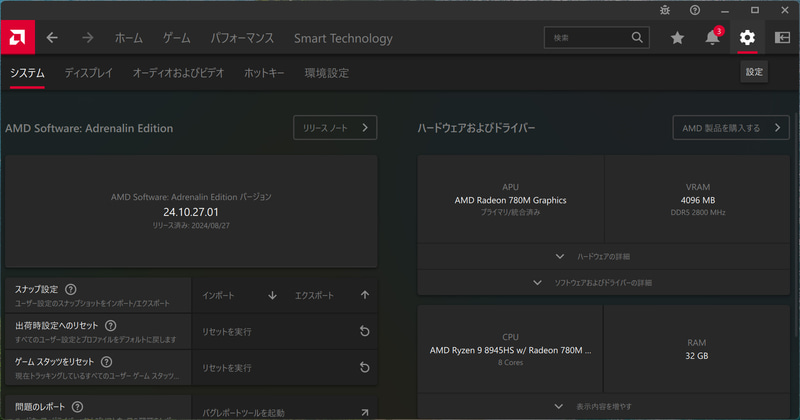This screenshot has width=800, height=420.
Task: Click the AMD Ryzen 9 8945HS text
Action: pos(510,350)
